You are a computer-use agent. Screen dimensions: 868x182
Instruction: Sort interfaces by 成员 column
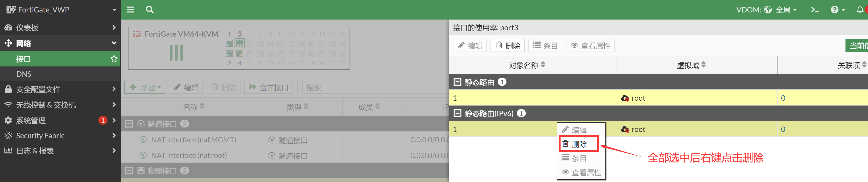click(x=369, y=107)
